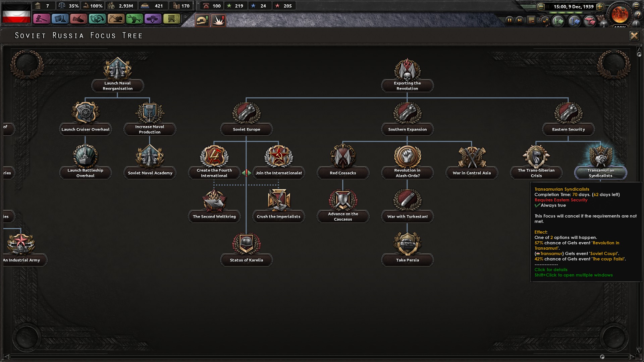The image size is (644, 362).
Task: Open the production tab via the wrench icon
Action: pos(134,19)
